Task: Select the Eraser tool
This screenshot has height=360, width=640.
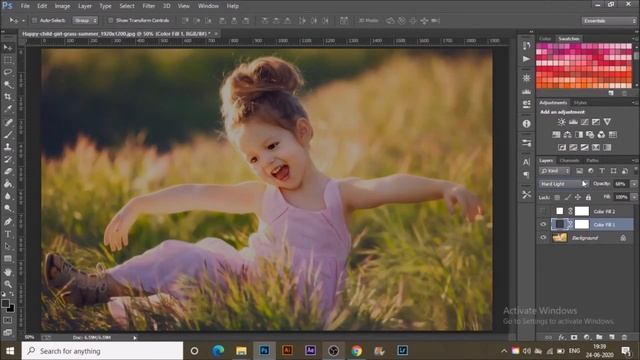Action: tap(8, 171)
